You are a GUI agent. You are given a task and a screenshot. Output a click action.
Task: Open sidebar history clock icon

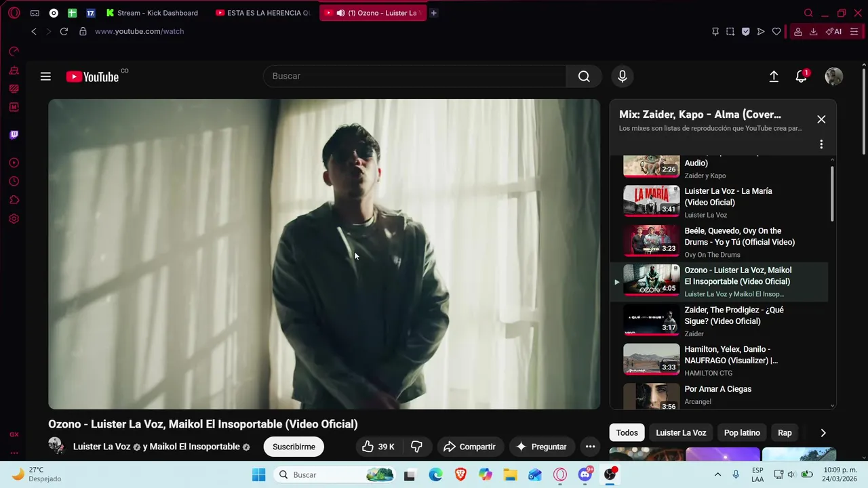(14, 182)
